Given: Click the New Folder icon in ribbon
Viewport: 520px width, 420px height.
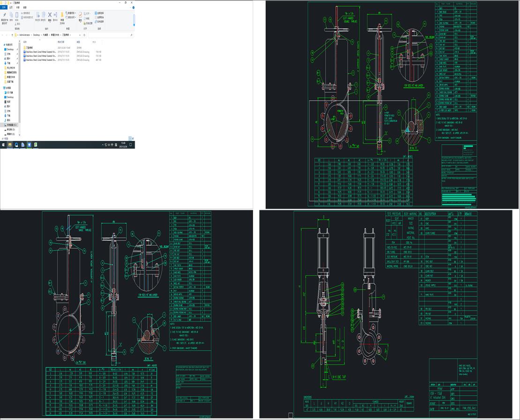Looking at the screenshot, I should [62, 15].
